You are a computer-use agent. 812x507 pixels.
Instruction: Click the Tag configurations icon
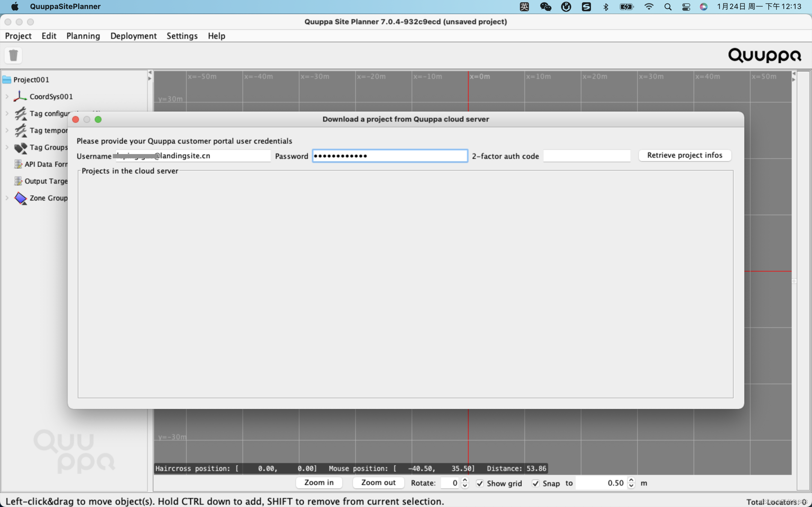point(21,113)
